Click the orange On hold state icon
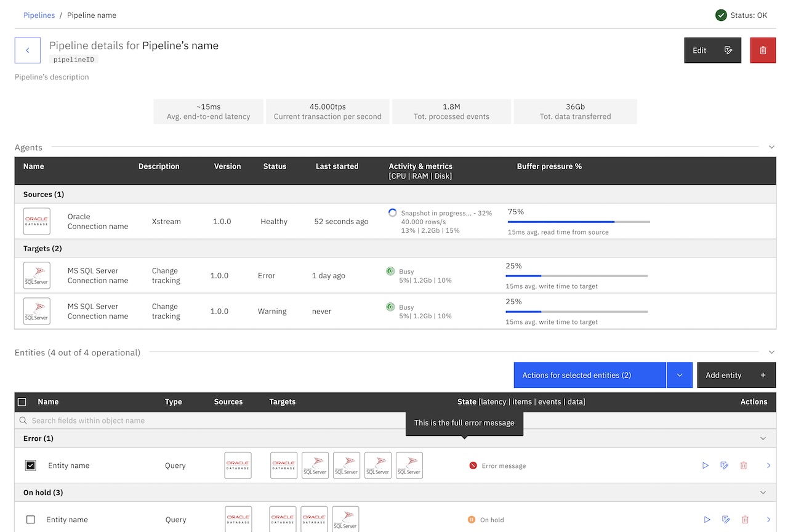Screen dimensions: 788x532 pos(472,520)
